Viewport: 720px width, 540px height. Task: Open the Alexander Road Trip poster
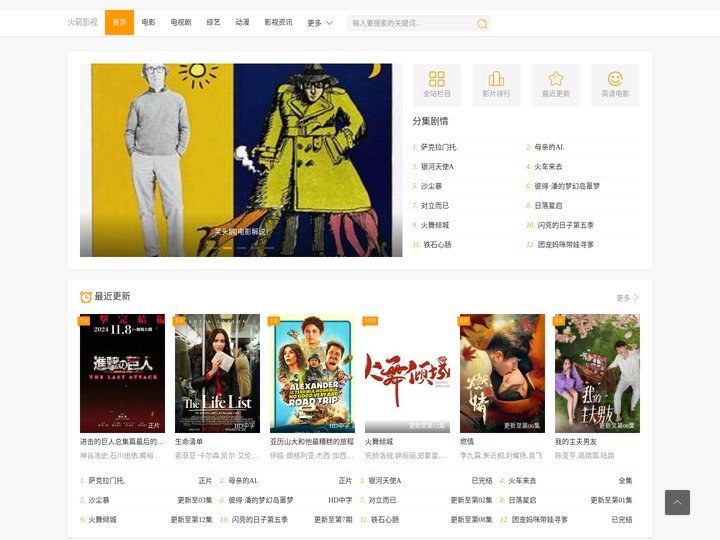pos(312,373)
